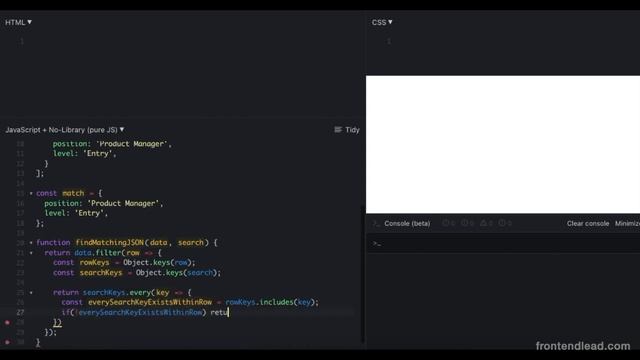Collapse the 'return searchKeys.every' fold arrow
Screen dimensions: 640x360
click(x=31, y=292)
